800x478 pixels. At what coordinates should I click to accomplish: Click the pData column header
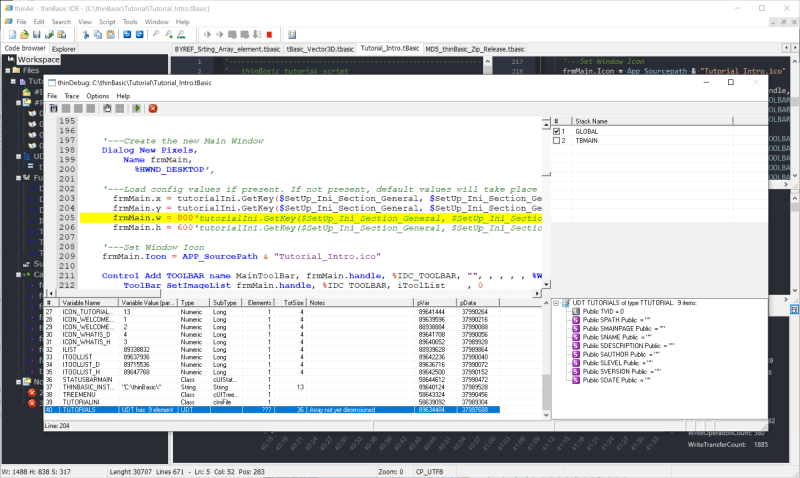(x=478, y=303)
